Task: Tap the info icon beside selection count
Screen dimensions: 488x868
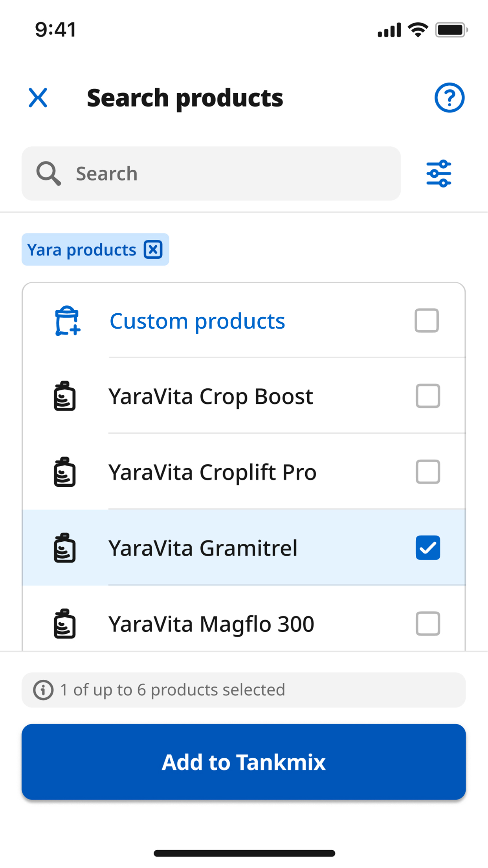Action: (x=43, y=690)
